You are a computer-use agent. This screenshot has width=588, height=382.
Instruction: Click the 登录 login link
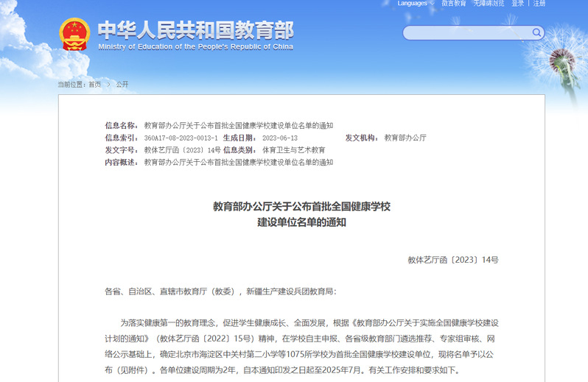tap(517, 4)
